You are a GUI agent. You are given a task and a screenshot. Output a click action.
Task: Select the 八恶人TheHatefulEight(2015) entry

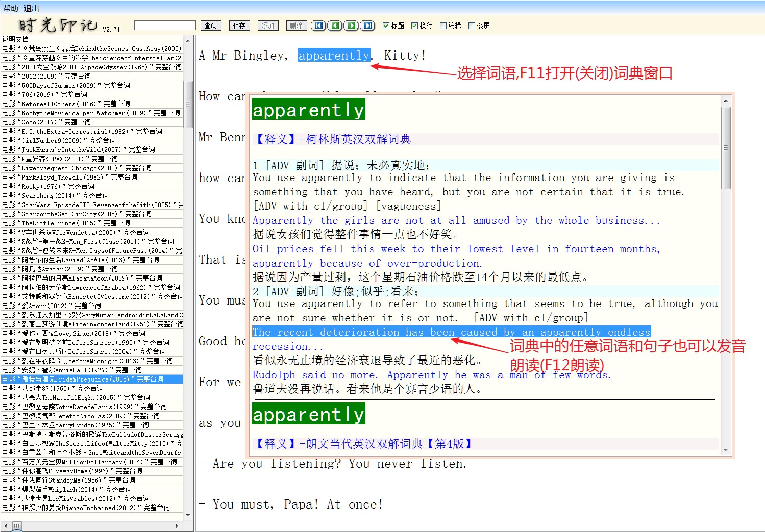pos(92,397)
